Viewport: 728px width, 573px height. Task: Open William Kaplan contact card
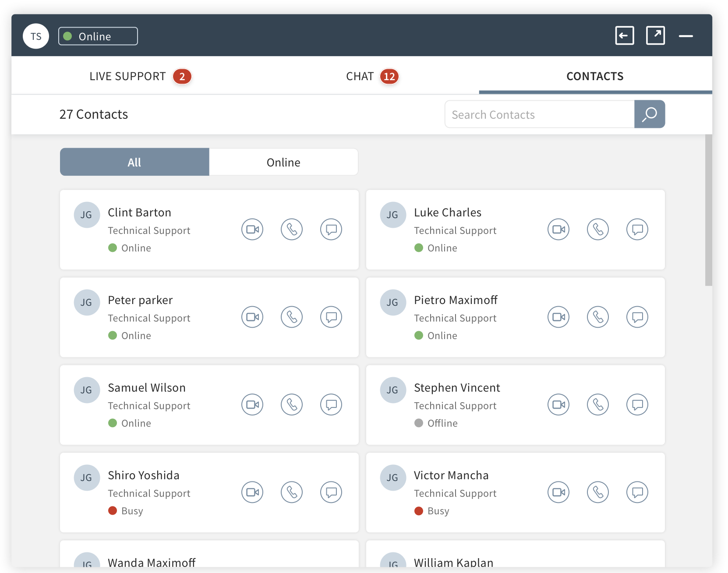516,554
